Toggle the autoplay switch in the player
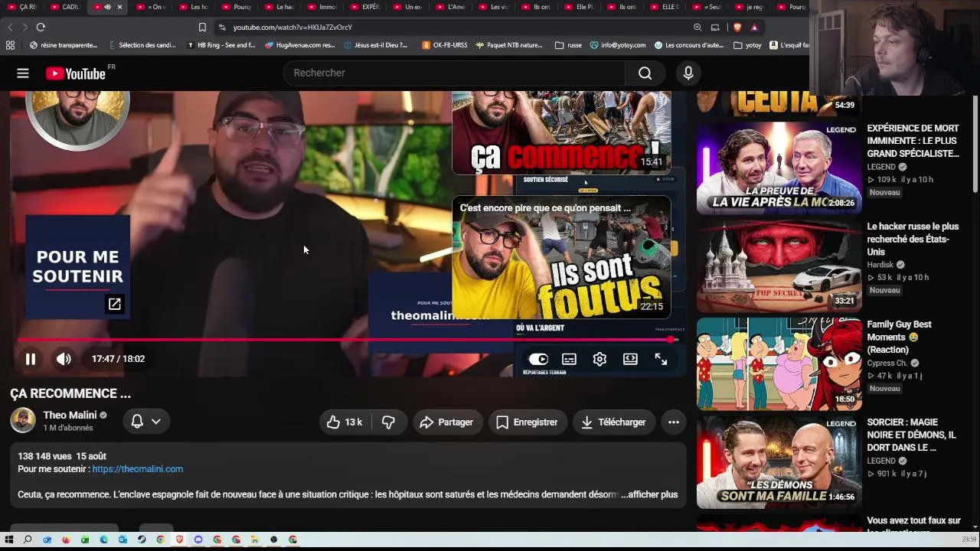Viewport: 980px width, 551px height. (x=538, y=359)
